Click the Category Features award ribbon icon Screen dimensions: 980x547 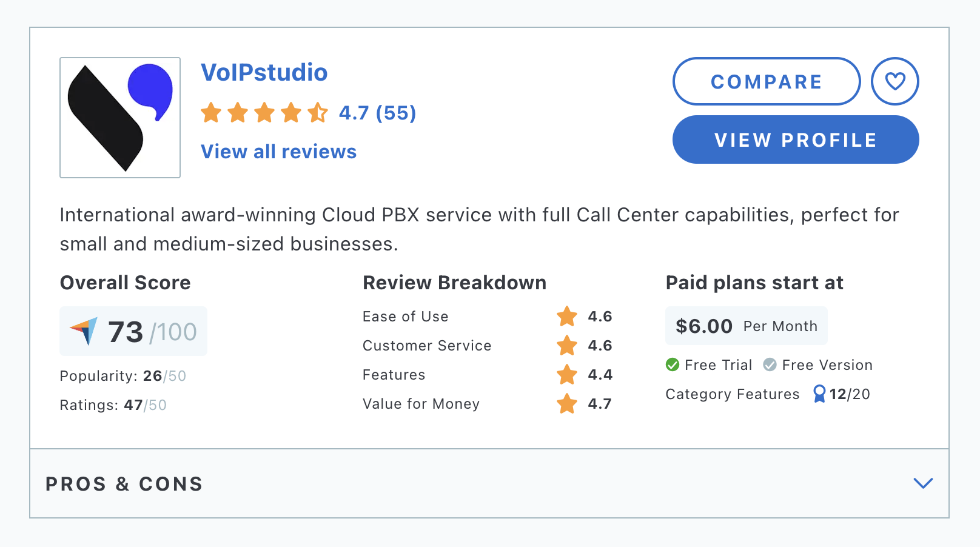click(x=819, y=394)
